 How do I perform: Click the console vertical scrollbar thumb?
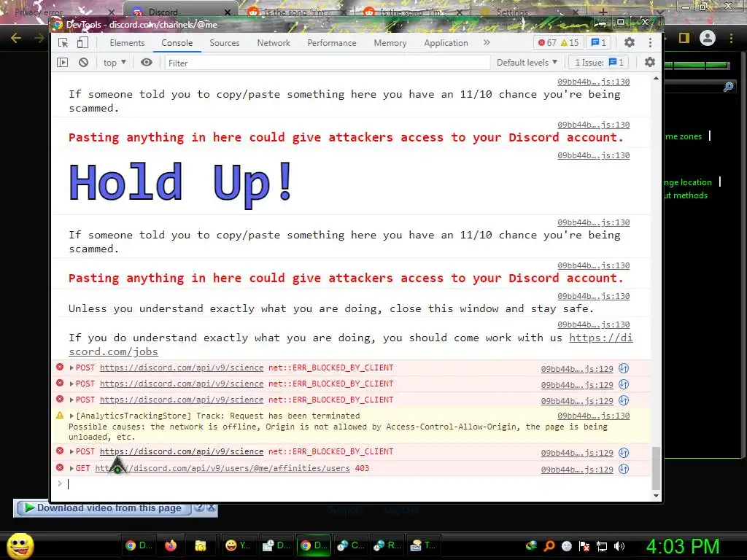click(656, 468)
